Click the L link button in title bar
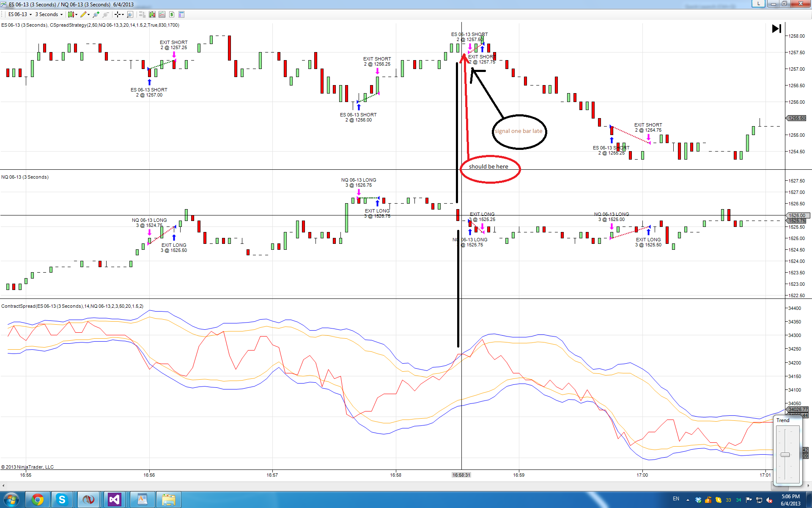Screen dimensions: 812x508 pyautogui.click(x=758, y=4)
